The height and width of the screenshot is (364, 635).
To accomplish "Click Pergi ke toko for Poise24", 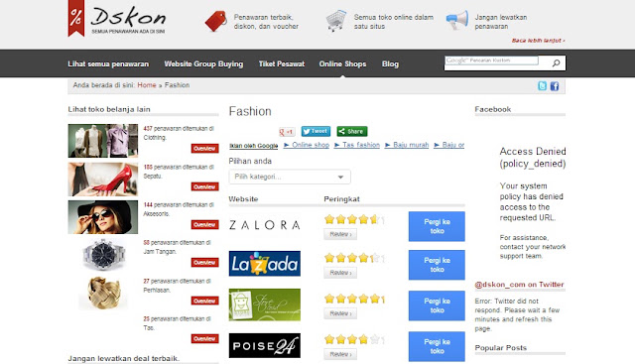I will click(x=437, y=346).
